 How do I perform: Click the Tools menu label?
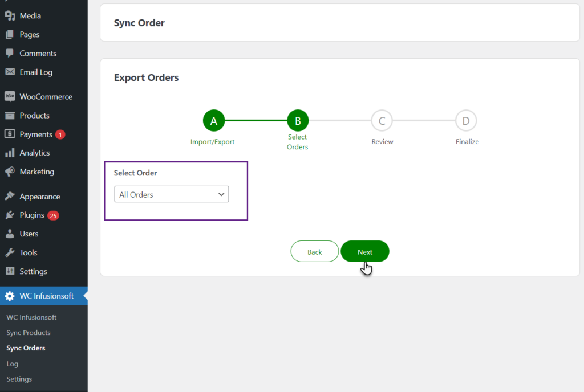click(29, 252)
